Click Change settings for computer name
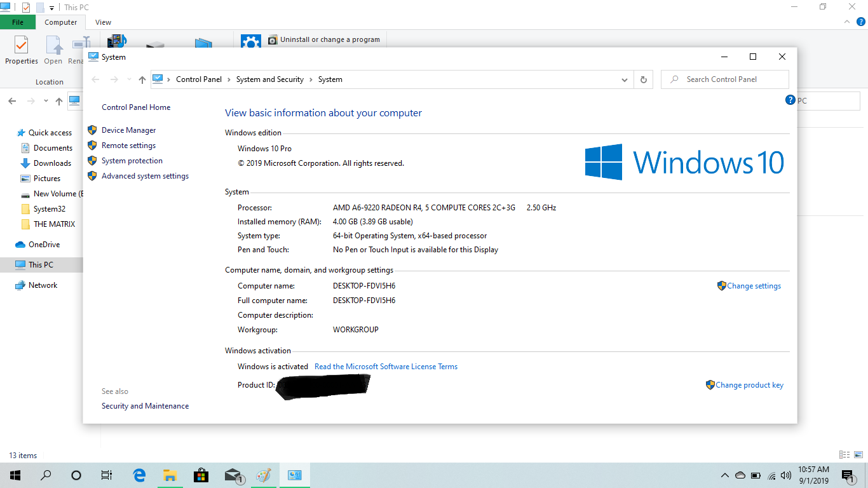The width and height of the screenshot is (868, 488). pos(754,286)
